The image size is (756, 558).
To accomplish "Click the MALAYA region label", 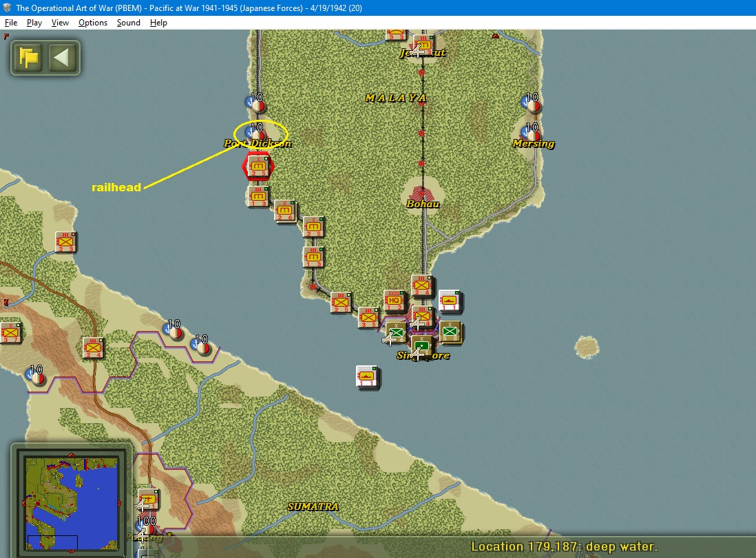I will [x=395, y=98].
